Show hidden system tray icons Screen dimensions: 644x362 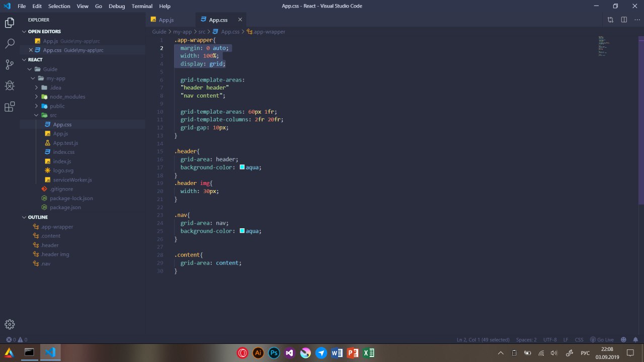click(x=500, y=353)
